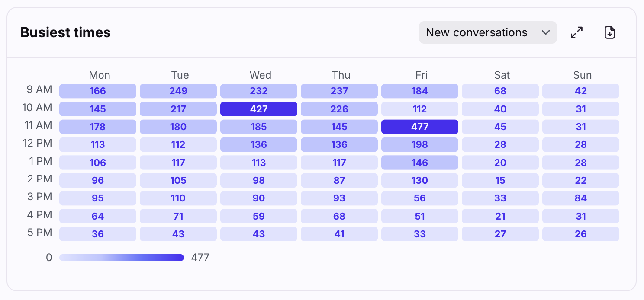Choose the Friday 12 PM cell showing 198
The image size is (644, 300).
point(420,145)
